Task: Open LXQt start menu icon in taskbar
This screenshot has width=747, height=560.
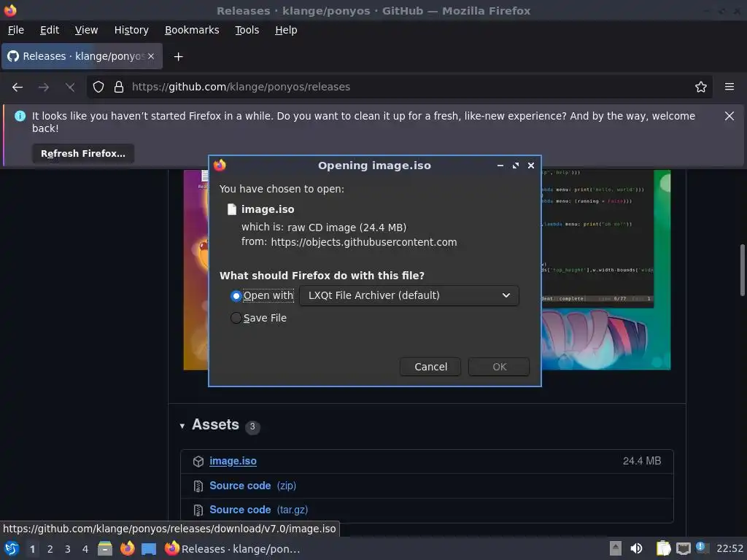Action: tap(12, 548)
